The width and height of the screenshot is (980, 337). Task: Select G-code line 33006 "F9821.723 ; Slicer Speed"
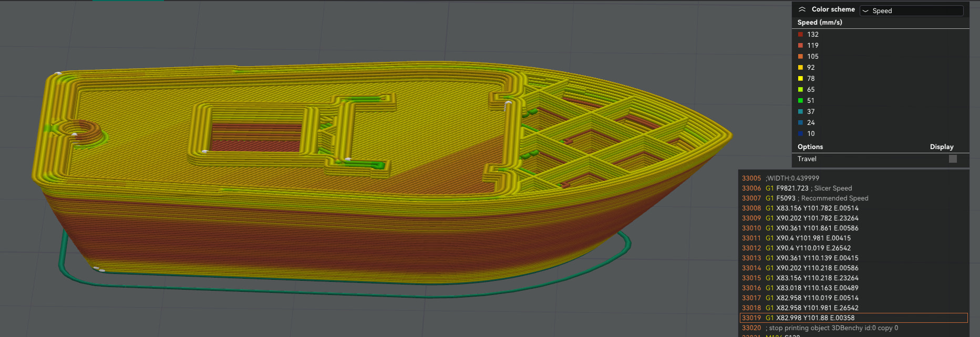click(853, 188)
